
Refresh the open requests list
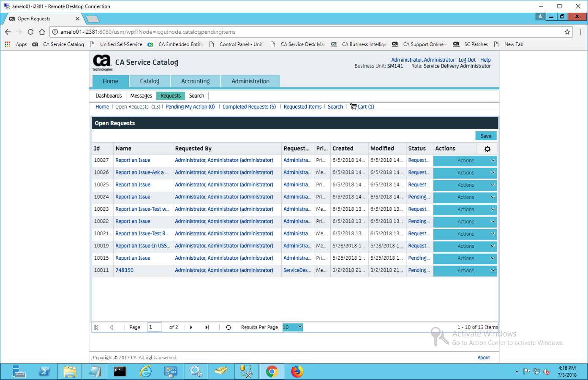point(229,327)
